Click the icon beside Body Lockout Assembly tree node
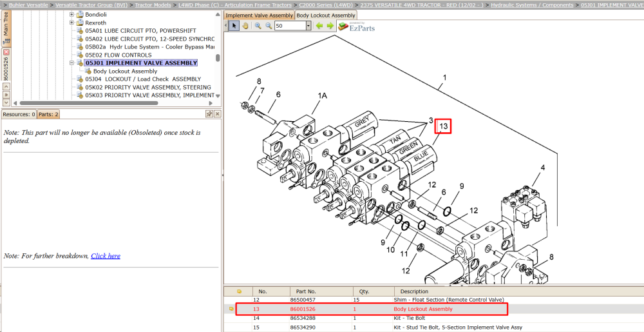The image size is (644, 332). click(x=88, y=71)
